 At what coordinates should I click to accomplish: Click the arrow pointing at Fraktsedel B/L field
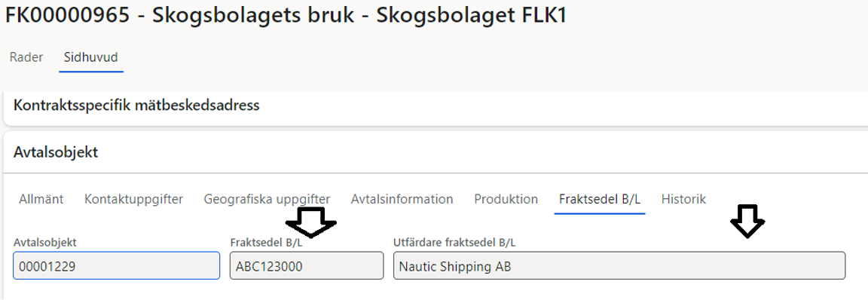pos(310,222)
